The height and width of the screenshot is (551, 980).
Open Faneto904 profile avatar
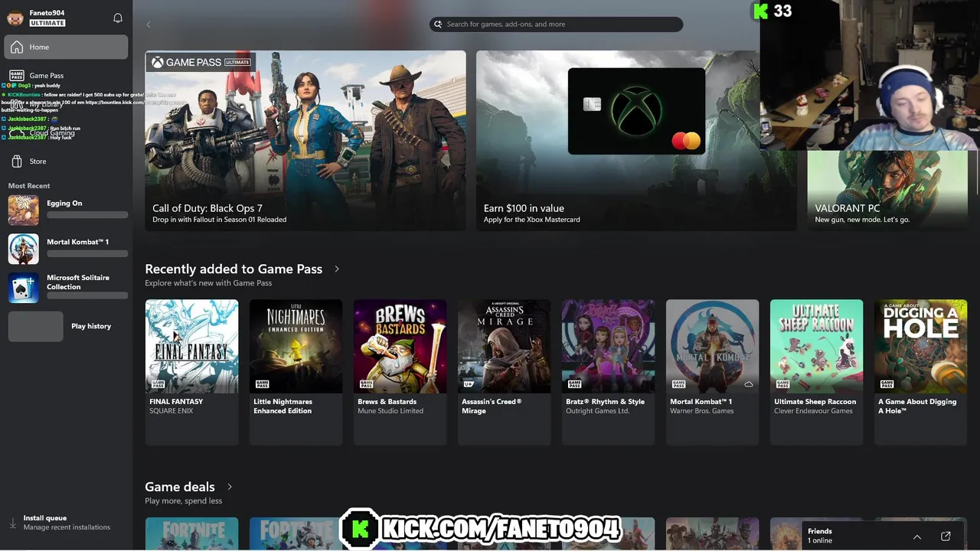[15, 17]
